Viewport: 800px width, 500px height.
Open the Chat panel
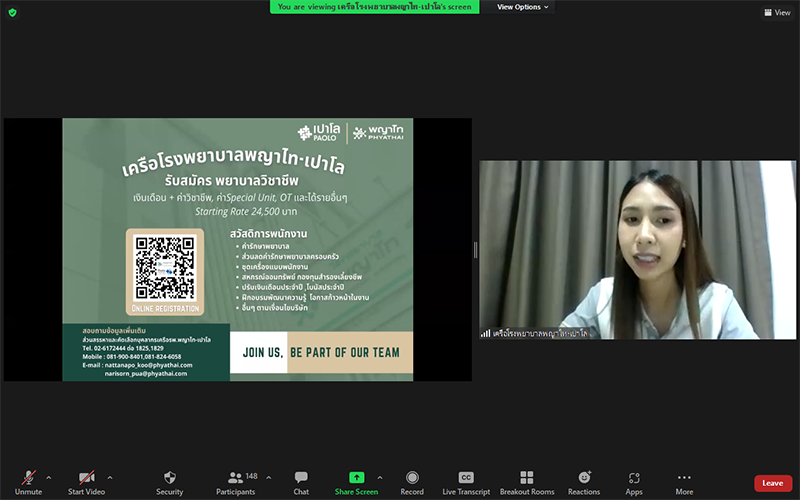tap(301, 483)
